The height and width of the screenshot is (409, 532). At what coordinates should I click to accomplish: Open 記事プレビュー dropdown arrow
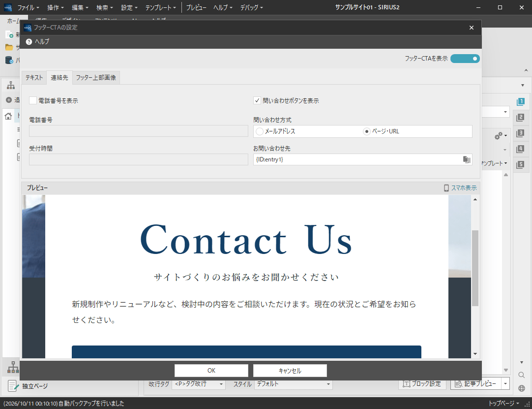point(505,384)
